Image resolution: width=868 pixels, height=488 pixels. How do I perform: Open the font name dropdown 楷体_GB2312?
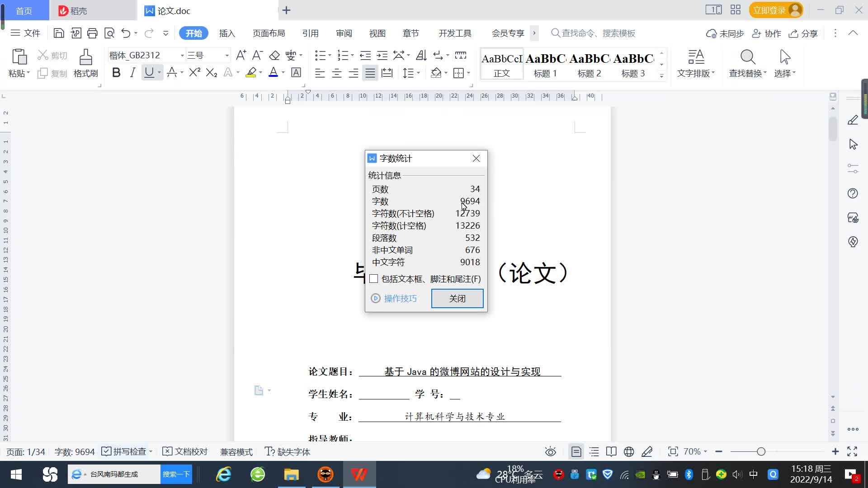(182, 55)
